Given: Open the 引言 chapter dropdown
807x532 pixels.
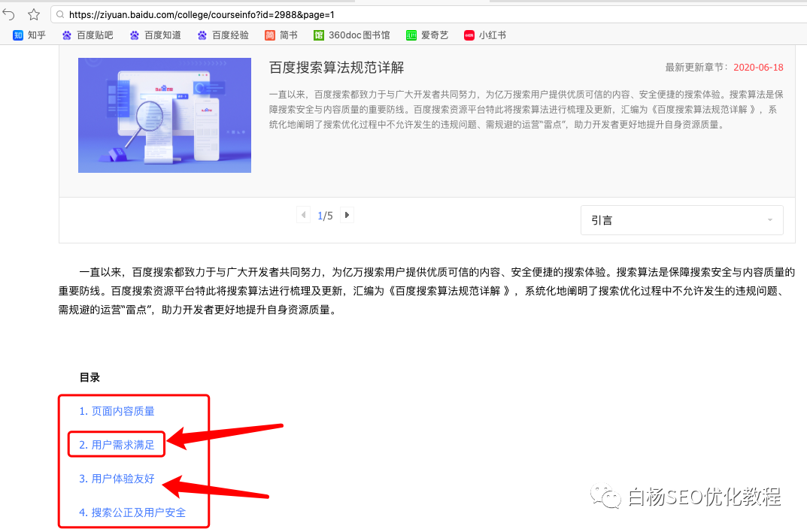Looking at the screenshot, I should (x=681, y=219).
